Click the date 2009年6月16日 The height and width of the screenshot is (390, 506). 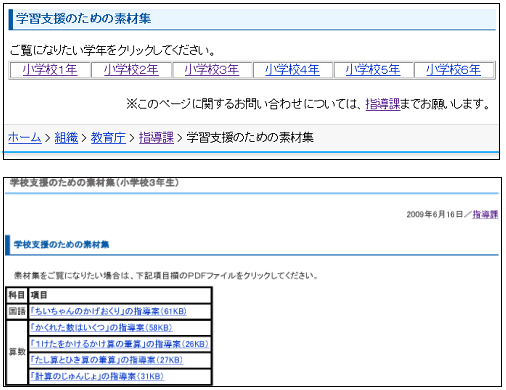(435, 214)
